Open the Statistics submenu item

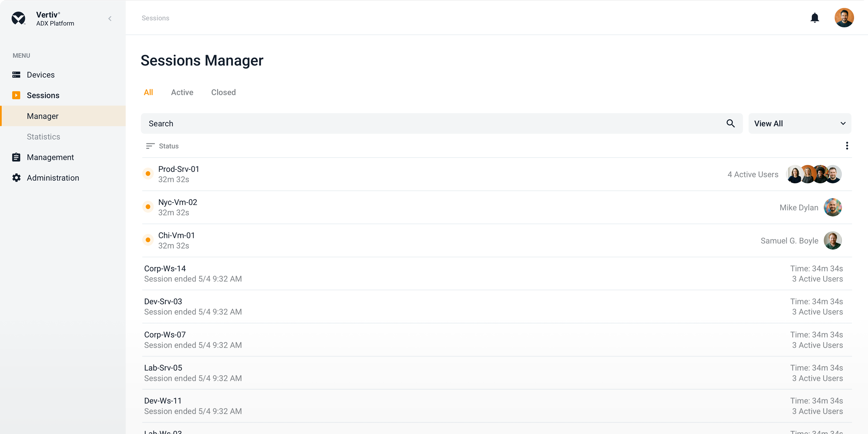click(63, 137)
